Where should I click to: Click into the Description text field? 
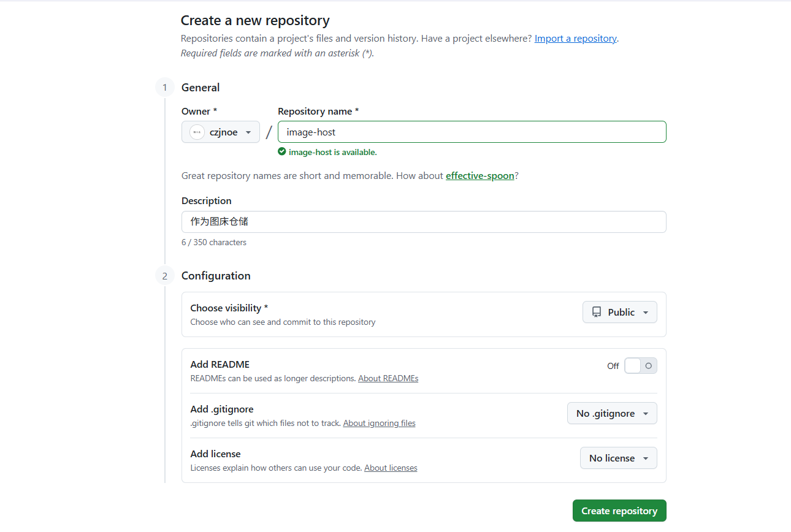point(424,222)
